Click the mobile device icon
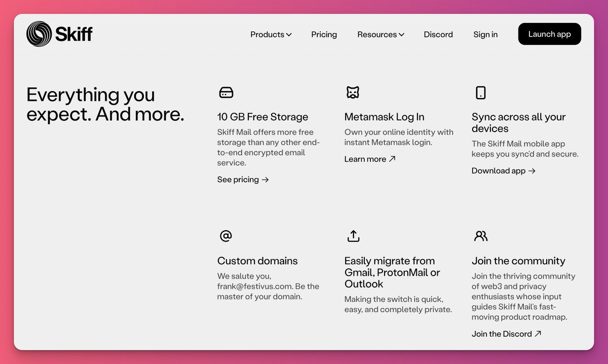Image resolution: width=608 pixels, height=364 pixels. click(481, 93)
